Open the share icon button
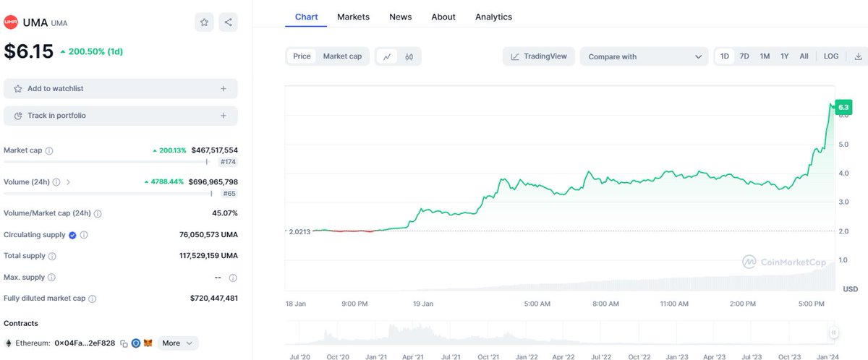This screenshot has width=868, height=360. [228, 22]
